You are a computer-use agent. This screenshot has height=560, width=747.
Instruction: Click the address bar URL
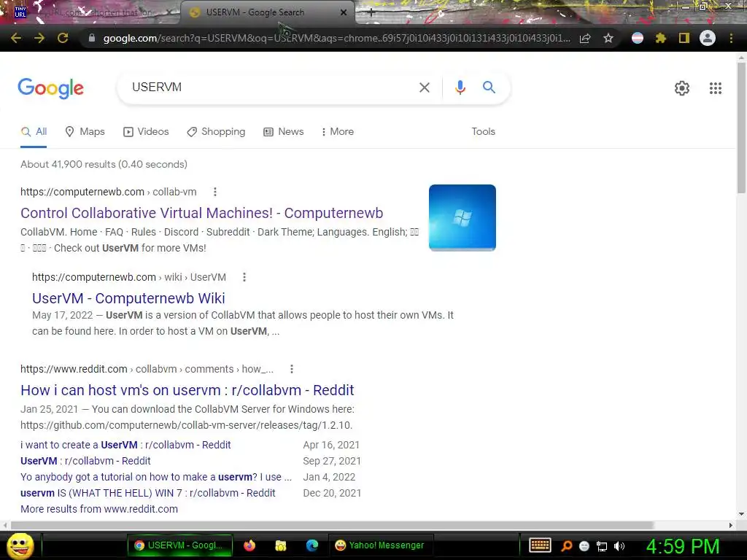pyautogui.click(x=336, y=38)
